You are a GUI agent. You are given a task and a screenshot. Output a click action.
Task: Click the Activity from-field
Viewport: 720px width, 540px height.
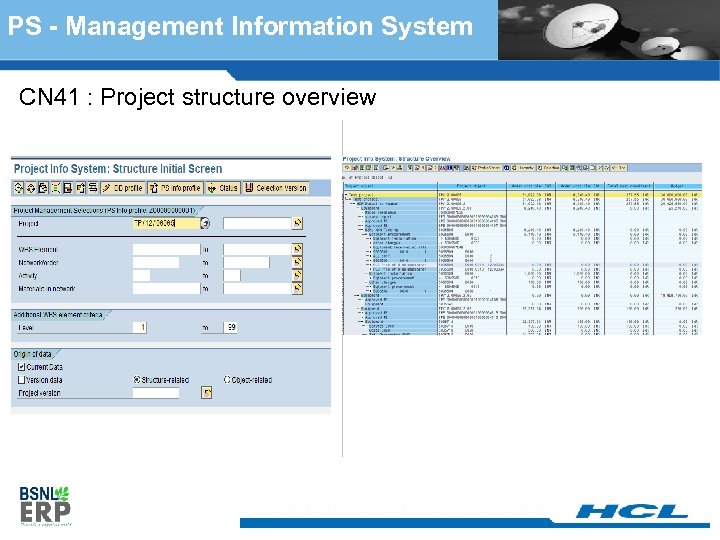(x=141, y=276)
